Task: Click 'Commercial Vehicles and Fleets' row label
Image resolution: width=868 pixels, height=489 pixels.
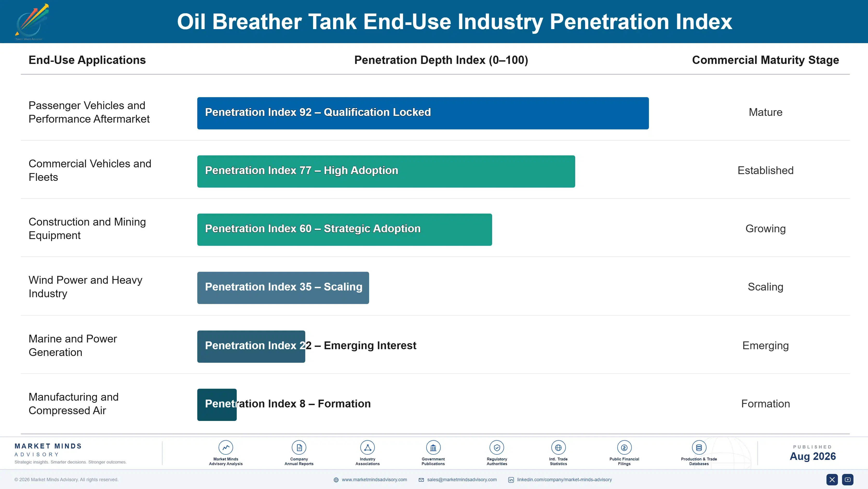Action: coord(90,170)
